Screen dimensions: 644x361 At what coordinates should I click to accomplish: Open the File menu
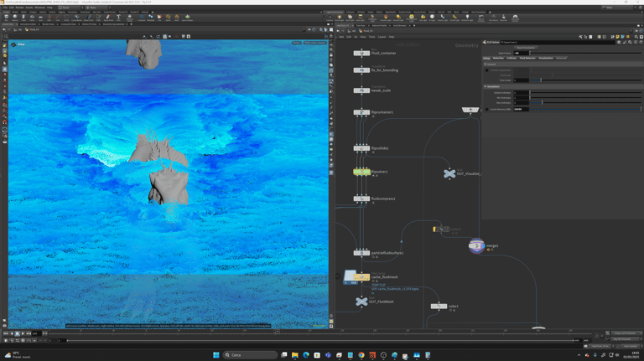(x=5, y=8)
